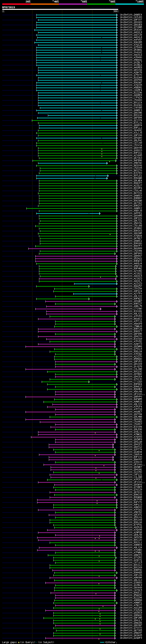Select the UniRef100_Q0ZBL7 label
Viewport: 146px width, 644px height.
[x=131, y=63]
